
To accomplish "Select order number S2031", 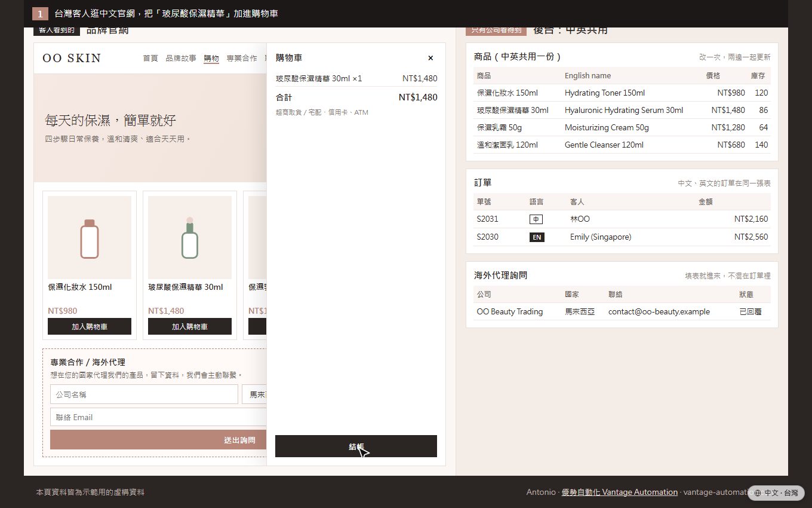I will [x=487, y=219].
